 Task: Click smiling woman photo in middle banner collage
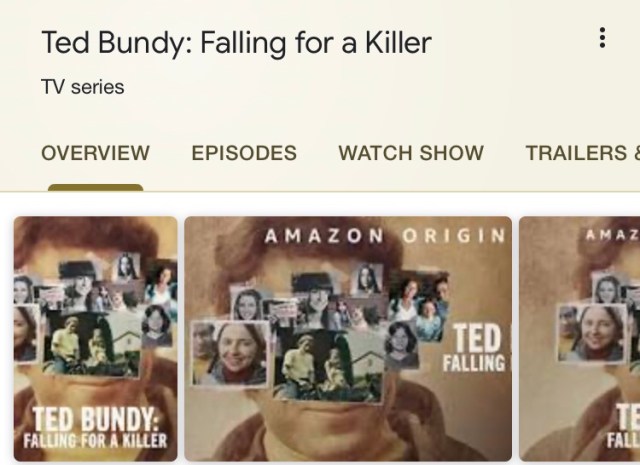click(x=231, y=353)
